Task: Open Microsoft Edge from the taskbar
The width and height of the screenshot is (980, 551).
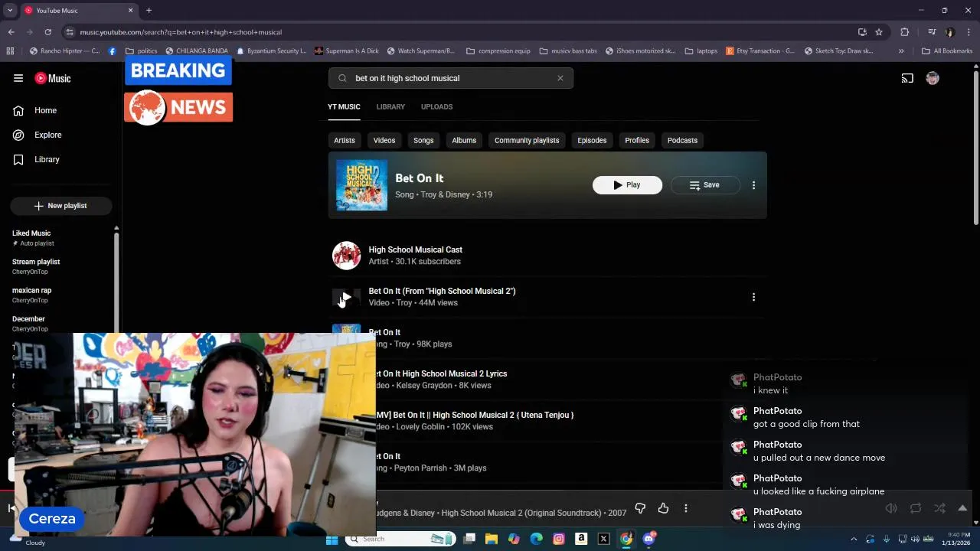Action: pyautogui.click(x=536, y=539)
